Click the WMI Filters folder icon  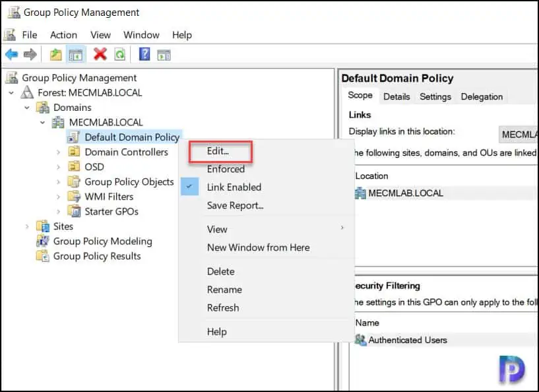pyautogui.click(x=74, y=197)
